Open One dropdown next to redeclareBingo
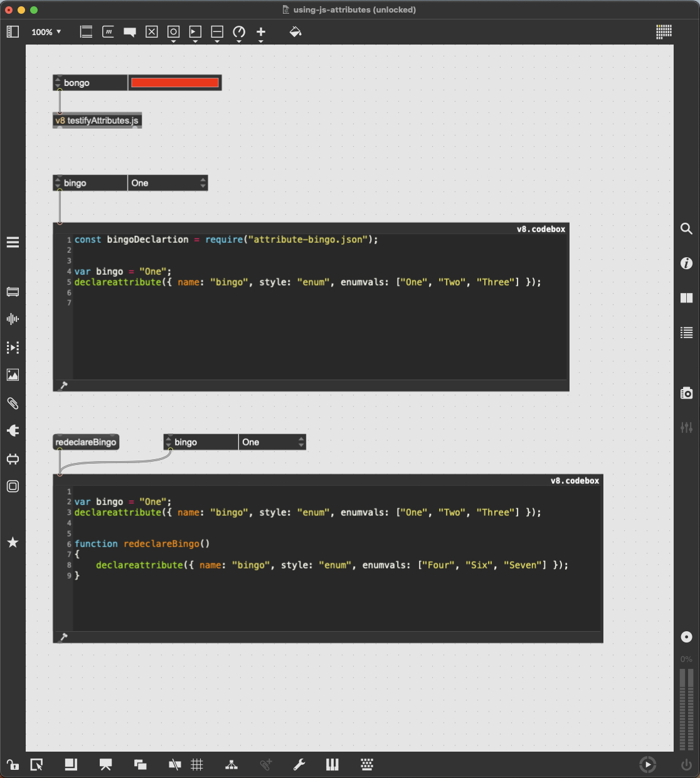 272,442
